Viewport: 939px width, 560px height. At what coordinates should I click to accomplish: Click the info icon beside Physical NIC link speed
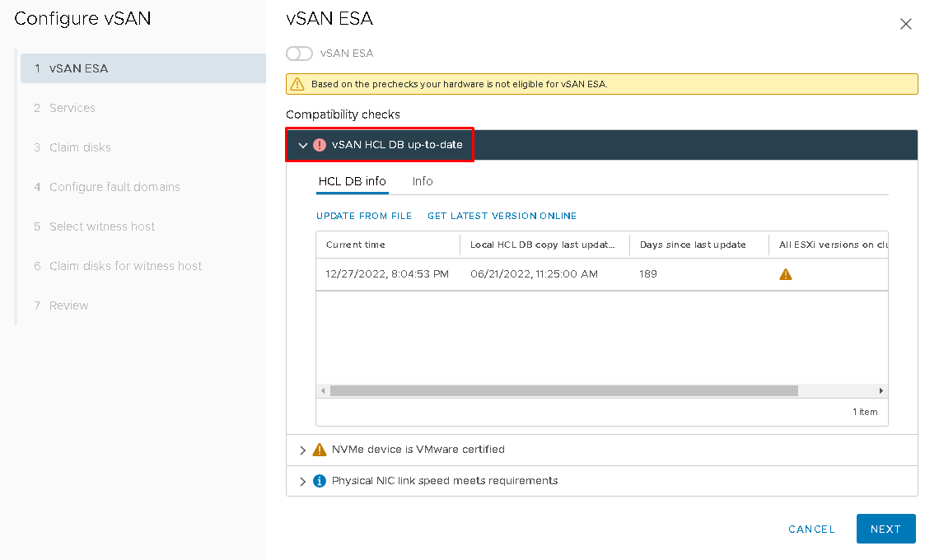(x=320, y=480)
